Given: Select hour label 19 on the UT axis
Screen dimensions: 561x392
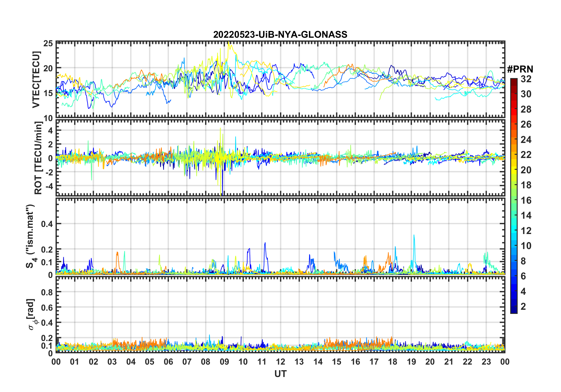Looking at the screenshot, I should point(411,362).
